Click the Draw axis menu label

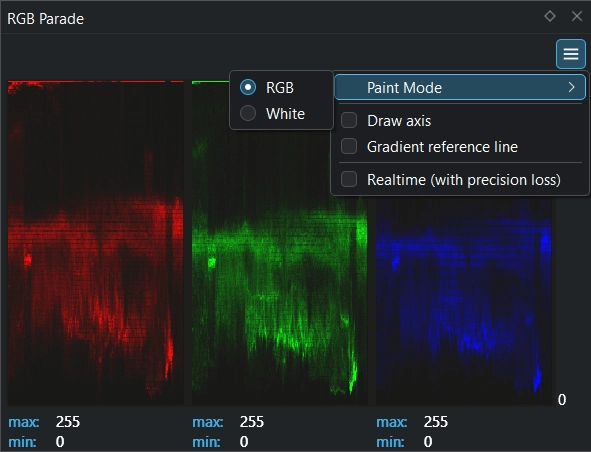399,121
